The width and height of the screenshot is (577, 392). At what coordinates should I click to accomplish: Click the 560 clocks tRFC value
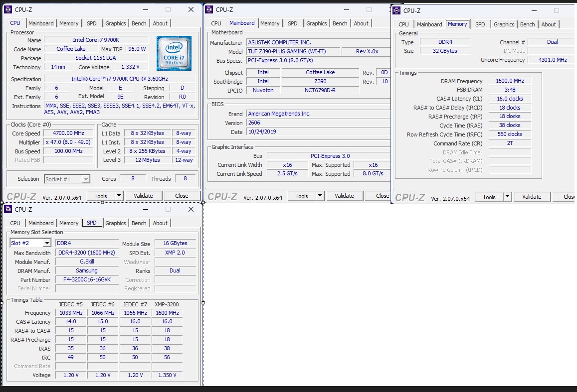point(510,134)
